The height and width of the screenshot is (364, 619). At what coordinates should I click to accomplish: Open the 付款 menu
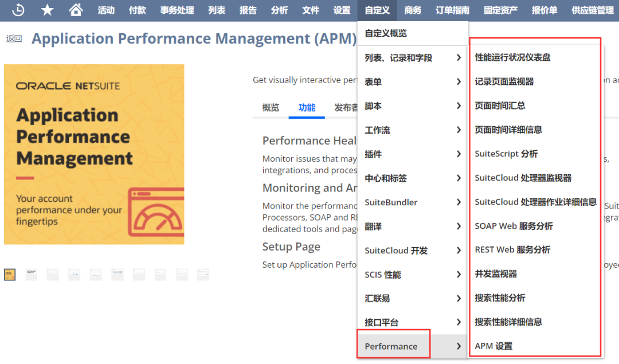pyautogui.click(x=138, y=10)
